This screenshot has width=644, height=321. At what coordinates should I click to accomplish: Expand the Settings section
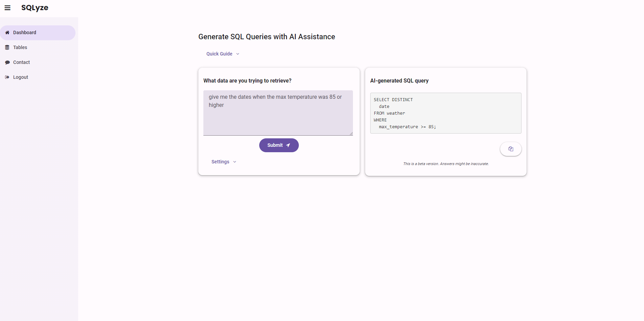[x=224, y=162]
